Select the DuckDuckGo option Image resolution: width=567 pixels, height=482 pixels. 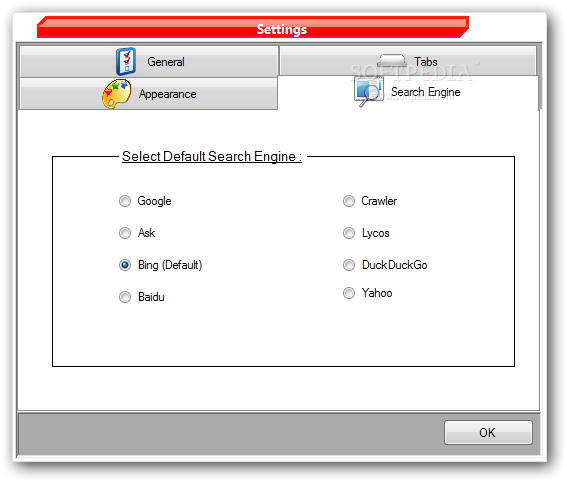(385, 265)
